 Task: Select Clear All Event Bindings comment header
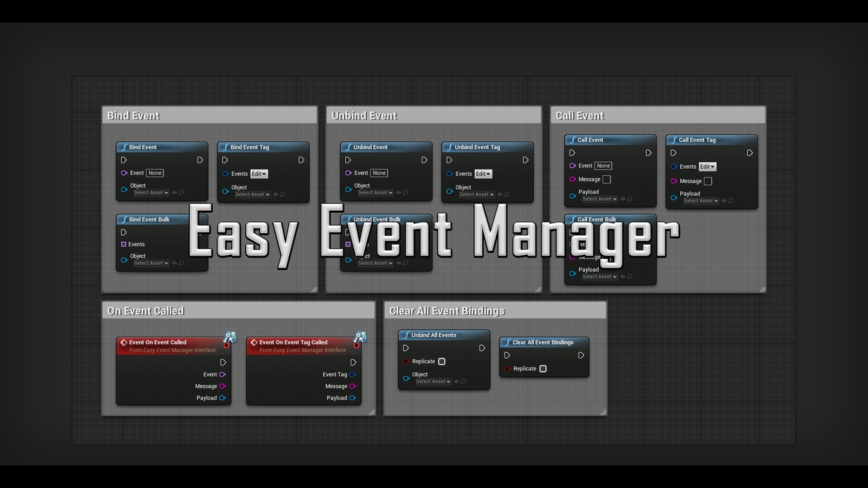point(495,310)
